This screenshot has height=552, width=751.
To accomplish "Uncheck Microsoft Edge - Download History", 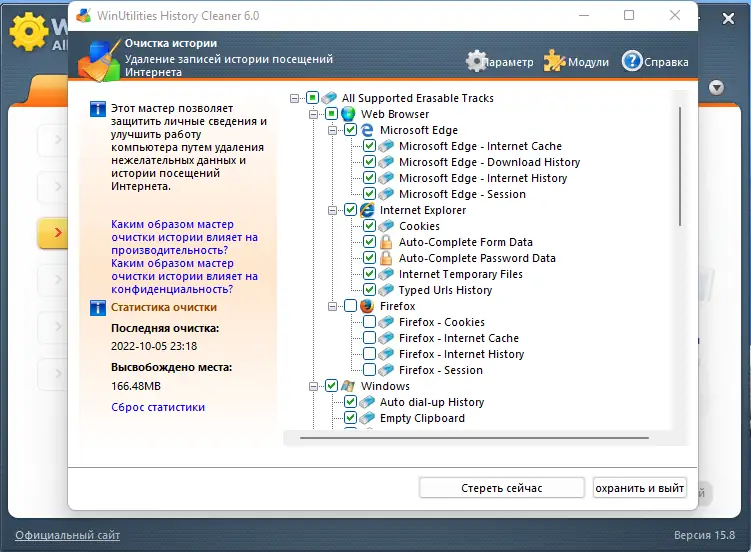I will (x=369, y=162).
